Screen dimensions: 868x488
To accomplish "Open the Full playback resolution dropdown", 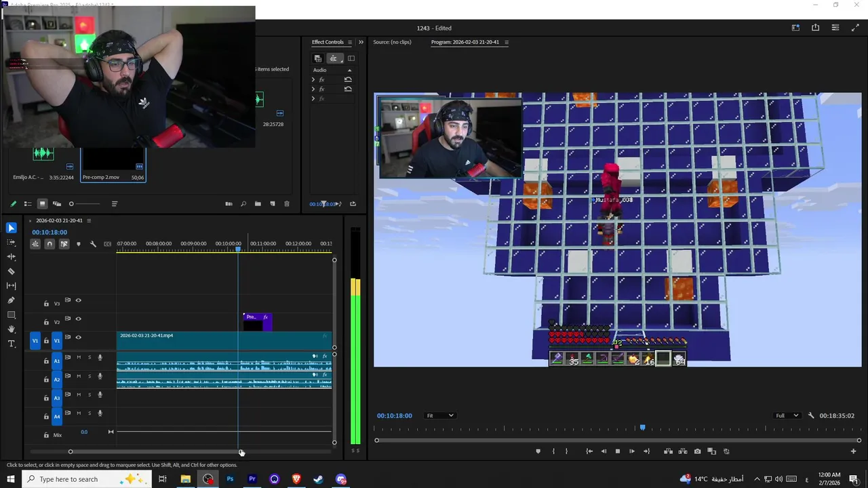I will click(787, 415).
